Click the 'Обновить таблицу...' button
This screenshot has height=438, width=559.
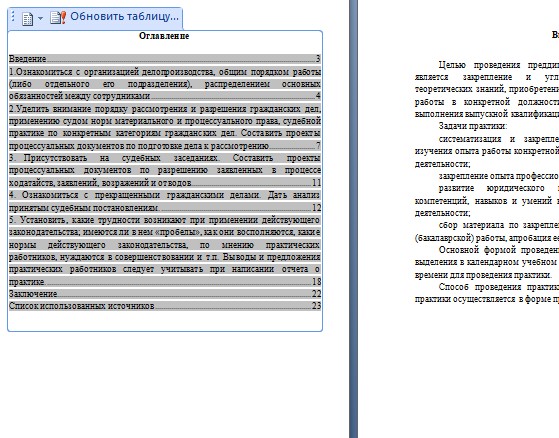(124, 16)
